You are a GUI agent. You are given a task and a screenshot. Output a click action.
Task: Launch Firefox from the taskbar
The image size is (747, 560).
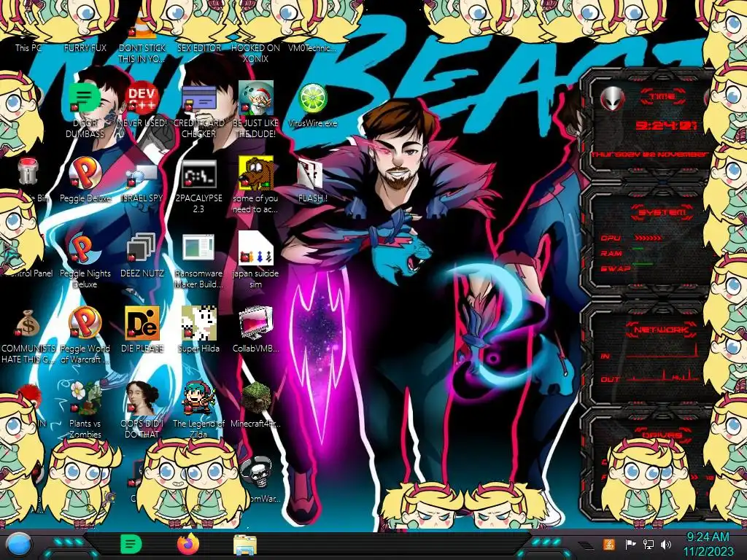tap(187, 544)
